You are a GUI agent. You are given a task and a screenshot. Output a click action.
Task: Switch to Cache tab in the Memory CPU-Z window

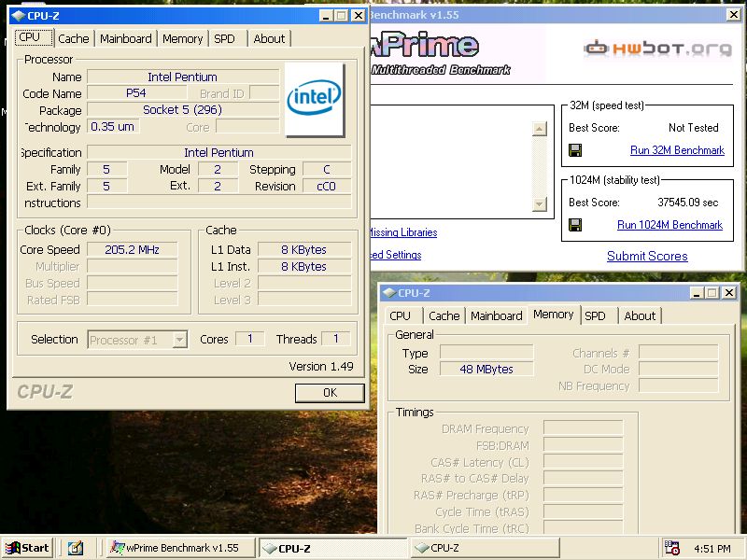point(444,315)
